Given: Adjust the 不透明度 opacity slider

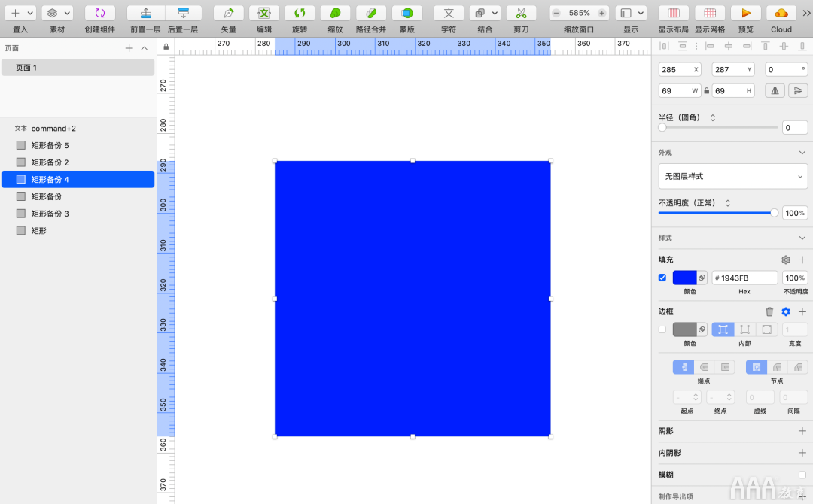Looking at the screenshot, I should coord(718,213).
